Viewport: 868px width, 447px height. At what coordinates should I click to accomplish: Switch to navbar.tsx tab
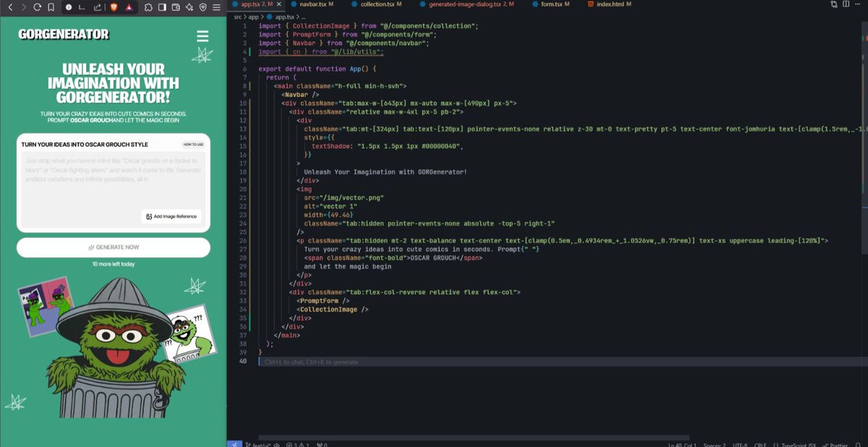click(312, 4)
